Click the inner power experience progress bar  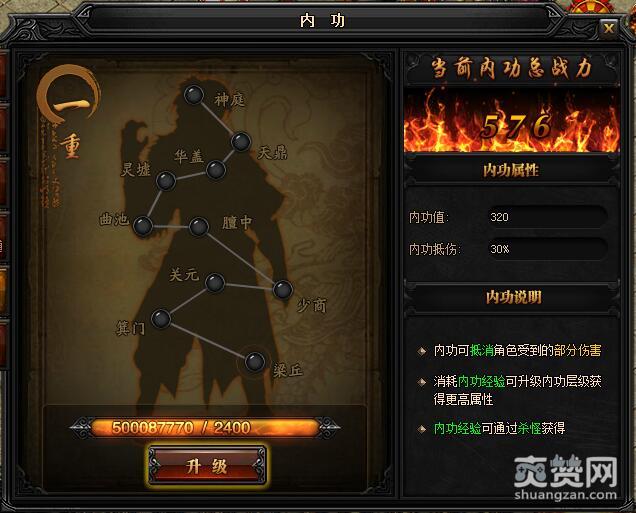tap(205, 427)
